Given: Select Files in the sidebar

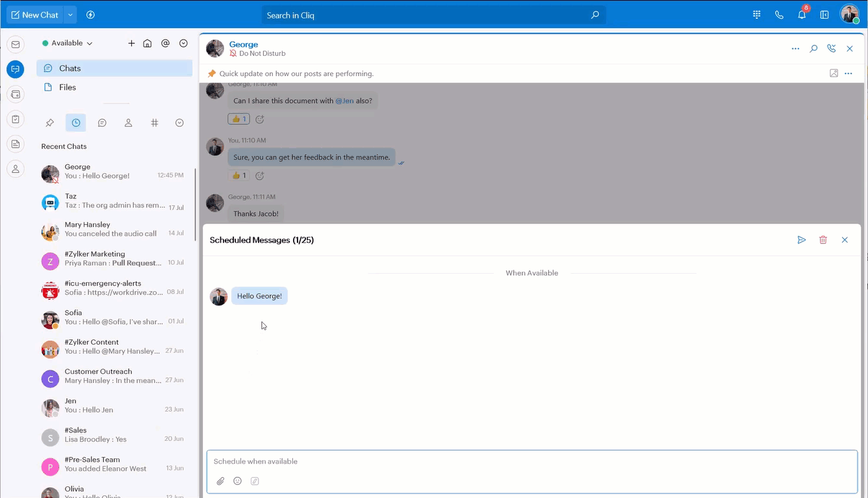Looking at the screenshot, I should [114, 87].
